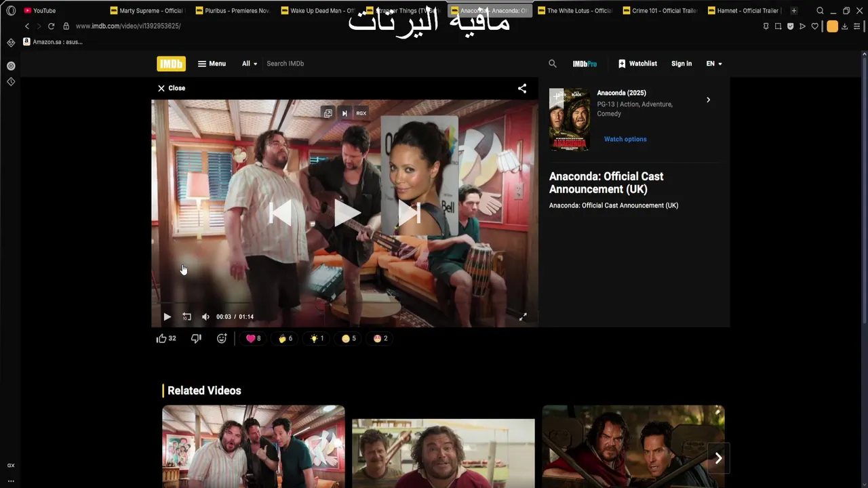
Task: Close the video player view
Action: click(x=171, y=88)
